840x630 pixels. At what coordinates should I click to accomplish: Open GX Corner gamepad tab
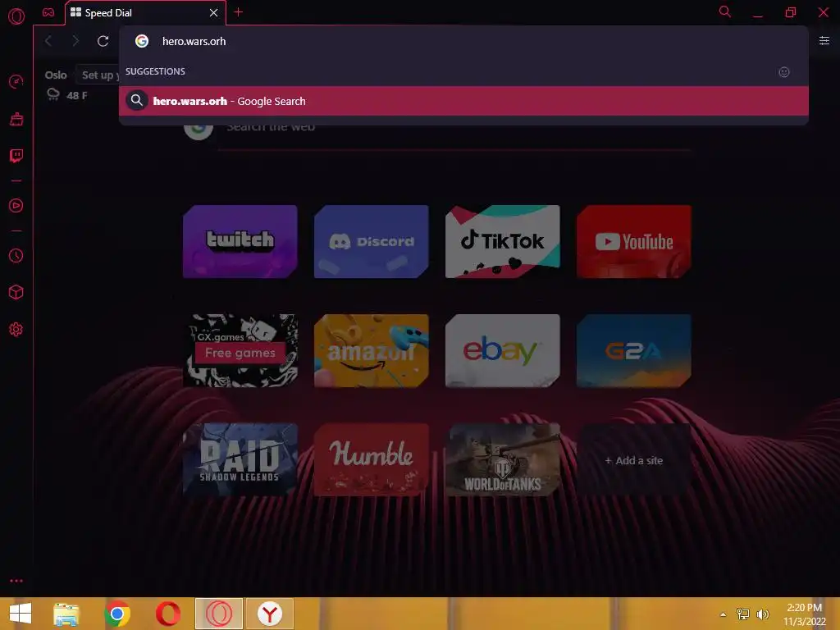[48, 12]
